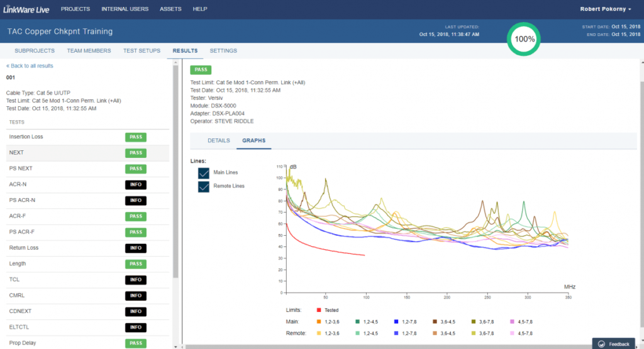Click the PASS badge for Insertion Loss
The height and width of the screenshot is (349, 644).
136,137
